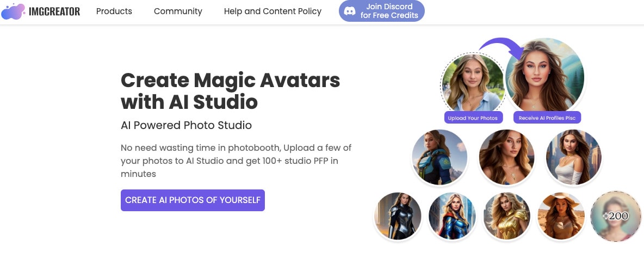Image resolution: width=644 pixels, height=270 pixels.
Task: Click the IMGCREATOR wordmark text
Action: (54, 11)
